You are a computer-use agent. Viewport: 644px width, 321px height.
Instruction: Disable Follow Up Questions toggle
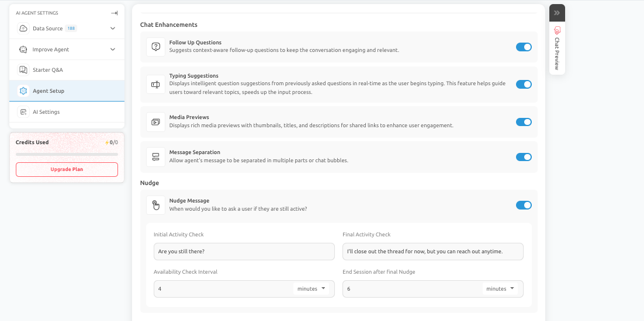point(524,47)
